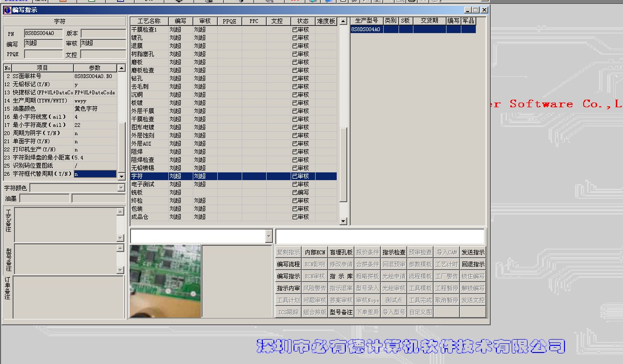
Task: Click the 指示内审 button
Action: [288, 288]
